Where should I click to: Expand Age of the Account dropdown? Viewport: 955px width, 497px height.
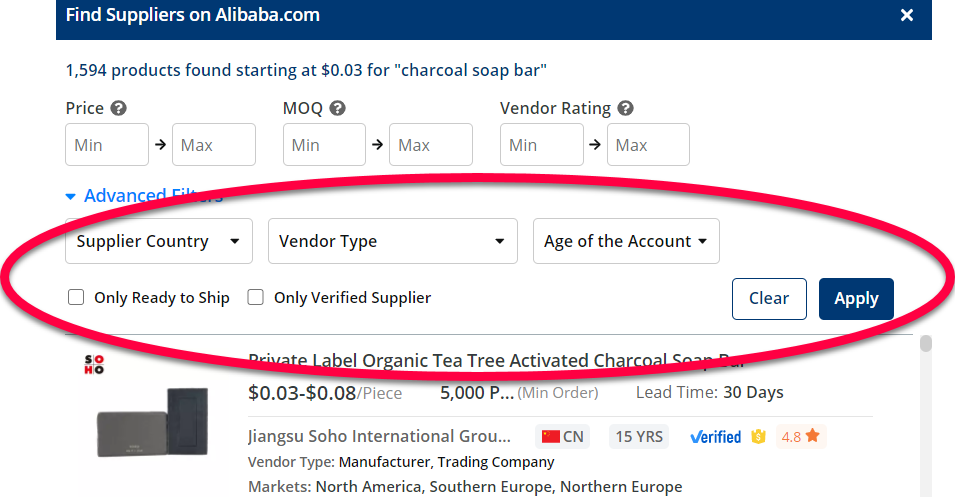point(625,241)
